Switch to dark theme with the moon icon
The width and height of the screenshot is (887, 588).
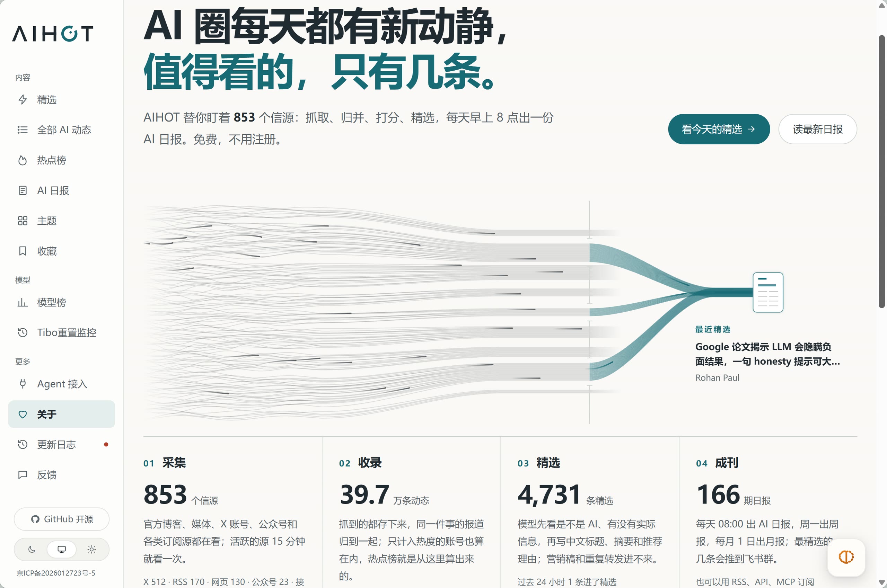point(32,549)
